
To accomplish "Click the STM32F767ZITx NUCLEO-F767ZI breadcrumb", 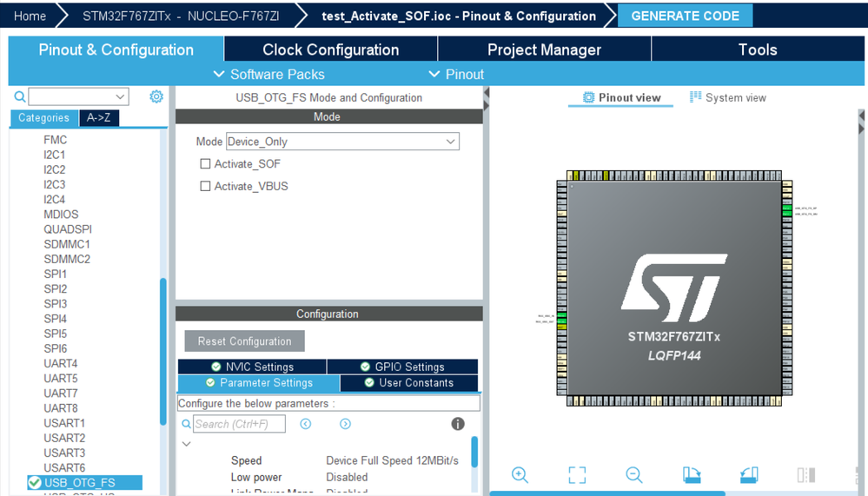I will click(x=181, y=16).
